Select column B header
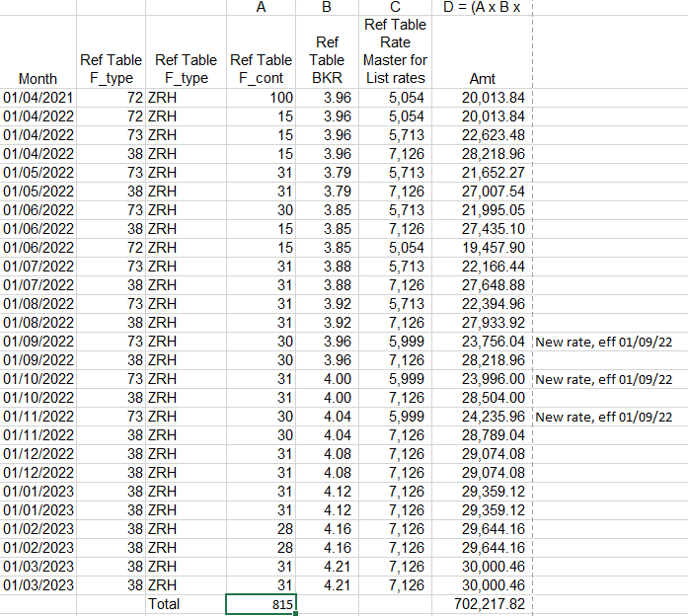 tap(327, 8)
